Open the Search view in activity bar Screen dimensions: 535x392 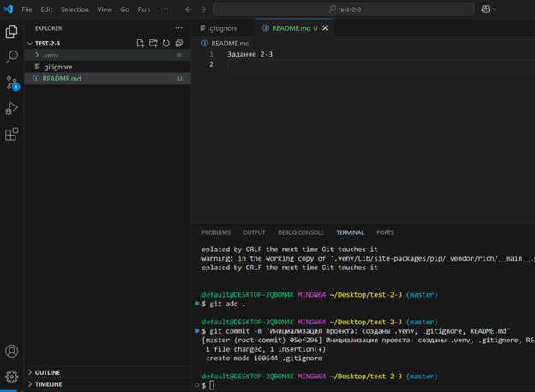coord(12,57)
